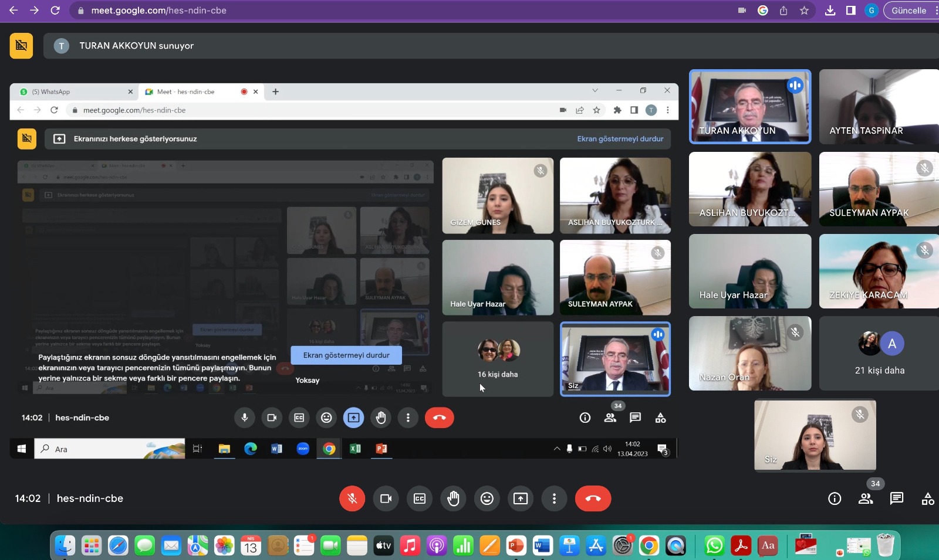Click the present screen icon
The height and width of the screenshot is (560, 939).
(521, 498)
